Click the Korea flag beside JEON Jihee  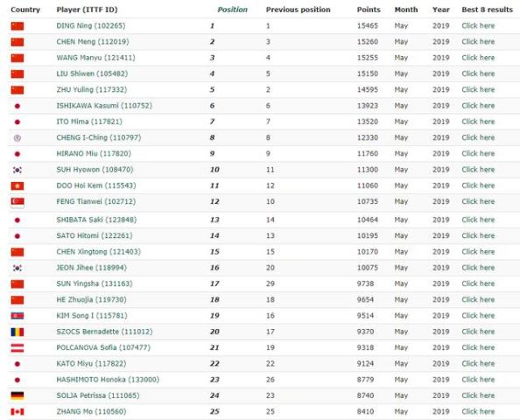pyautogui.click(x=18, y=268)
